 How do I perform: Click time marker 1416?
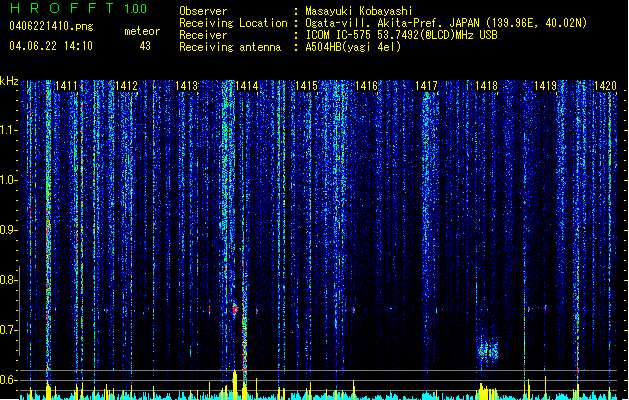coord(366,86)
